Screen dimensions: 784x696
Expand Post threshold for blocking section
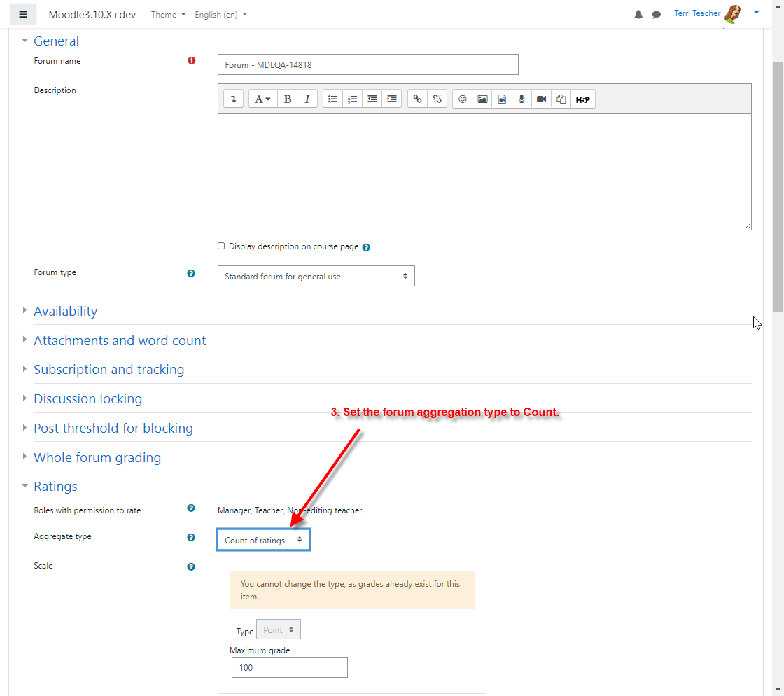tap(113, 429)
